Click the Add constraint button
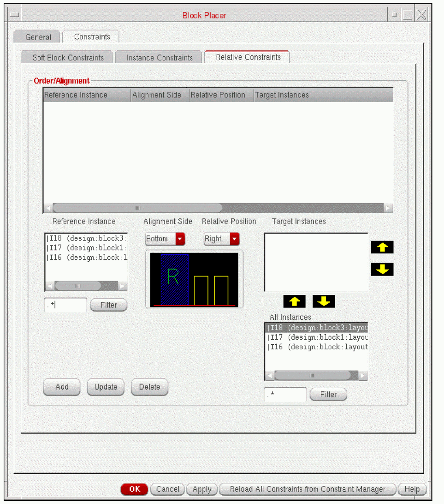The width and height of the screenshot is (444, 504). click(x=62, y=387)
